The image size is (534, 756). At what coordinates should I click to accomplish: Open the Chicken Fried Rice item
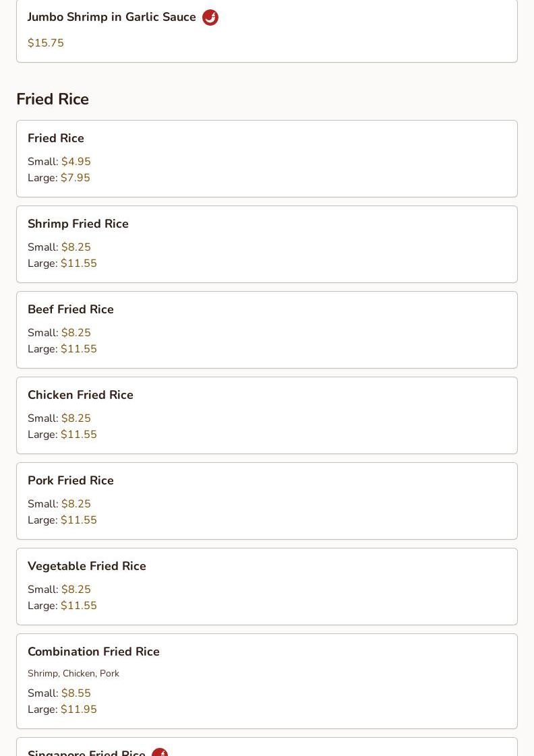coord(80,395)
